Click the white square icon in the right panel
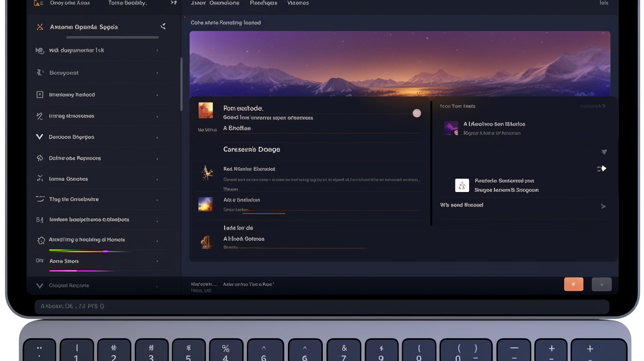This screenshot has height=361, width=644. (462, 185)
